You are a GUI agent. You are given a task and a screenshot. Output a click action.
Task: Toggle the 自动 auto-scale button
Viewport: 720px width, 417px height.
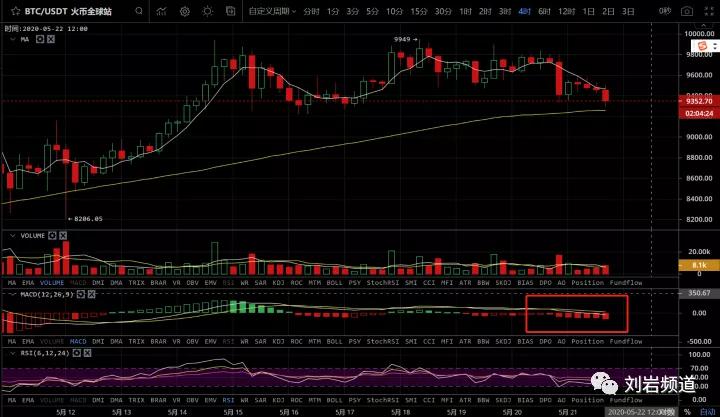pos(708,412)
